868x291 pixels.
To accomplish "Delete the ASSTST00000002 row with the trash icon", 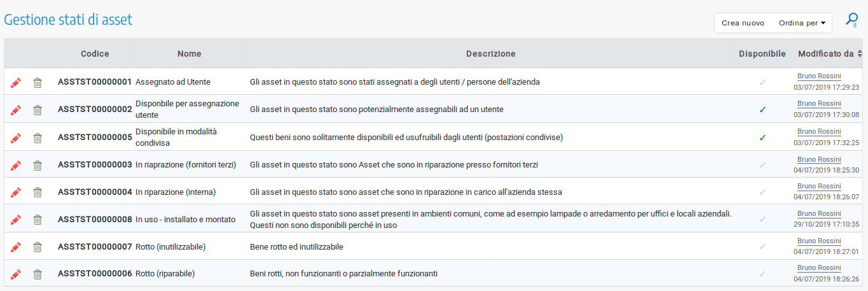I will click(38, 110).
